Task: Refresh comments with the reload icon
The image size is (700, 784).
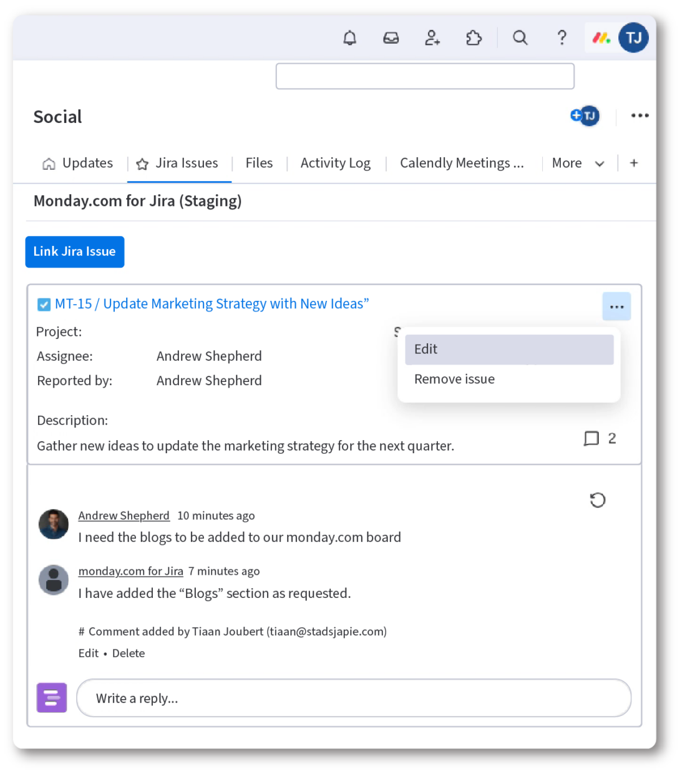Action: tap(598, 500)
